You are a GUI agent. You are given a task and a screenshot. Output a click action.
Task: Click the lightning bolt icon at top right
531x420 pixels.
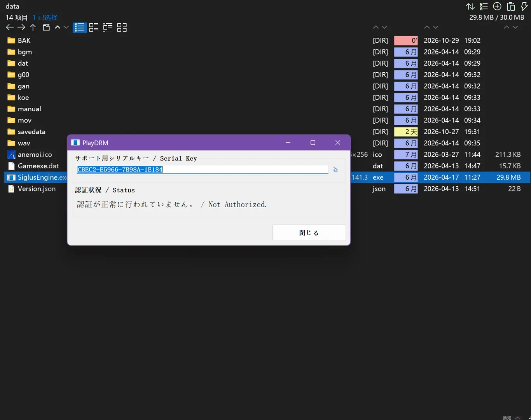click(x=524, y=6)
